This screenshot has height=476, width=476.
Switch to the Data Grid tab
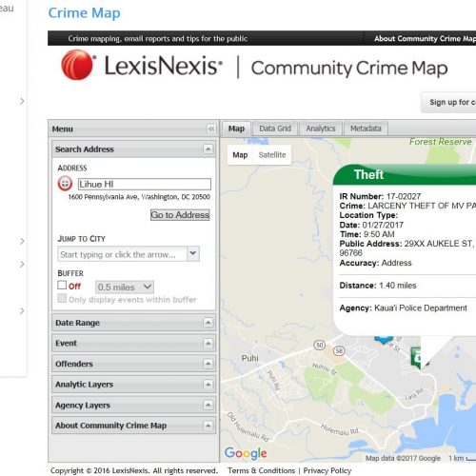pyautogui.click(x=275, y=129)
